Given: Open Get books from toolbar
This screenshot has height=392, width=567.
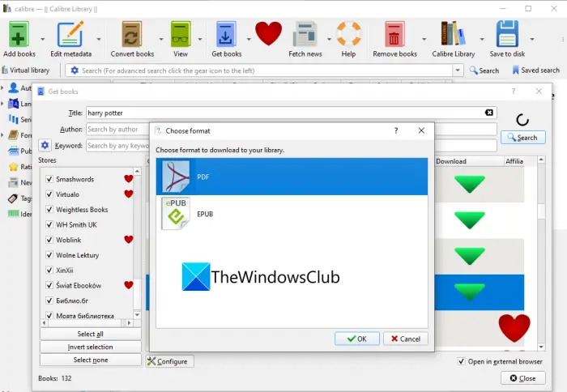Looking at the screenshot, I should 226,34.
